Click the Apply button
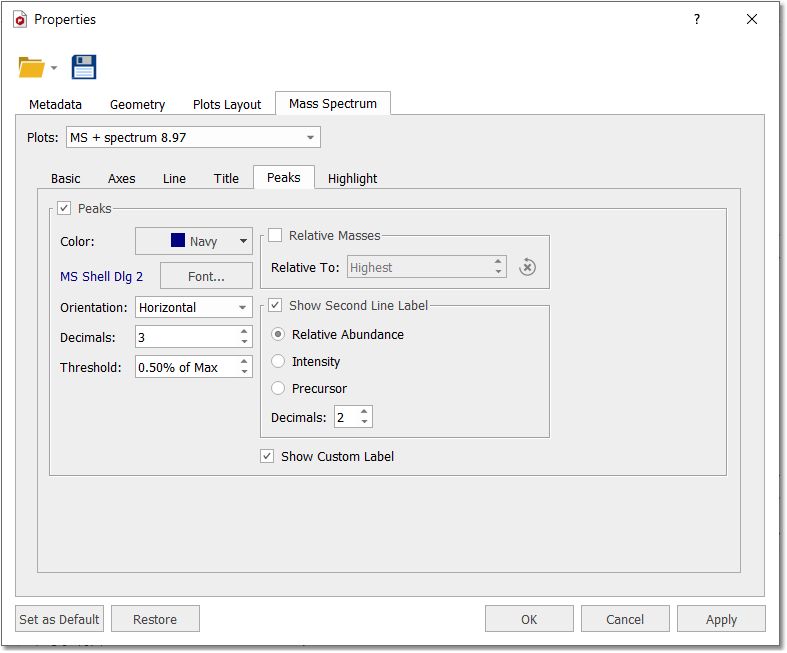Viewport: 787px width, 653px height. 721,619
